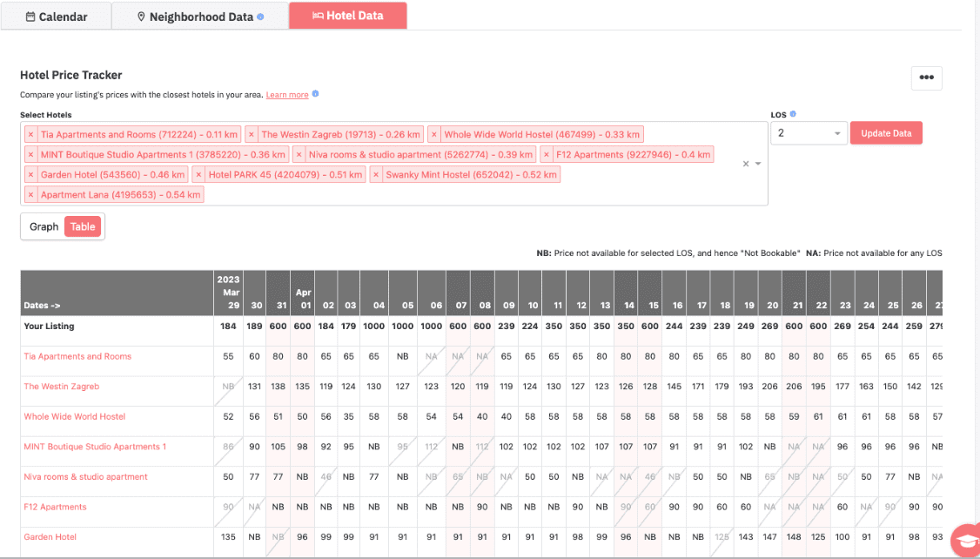
Task: Select the Hotel Data tab
Action: point(347,16)
